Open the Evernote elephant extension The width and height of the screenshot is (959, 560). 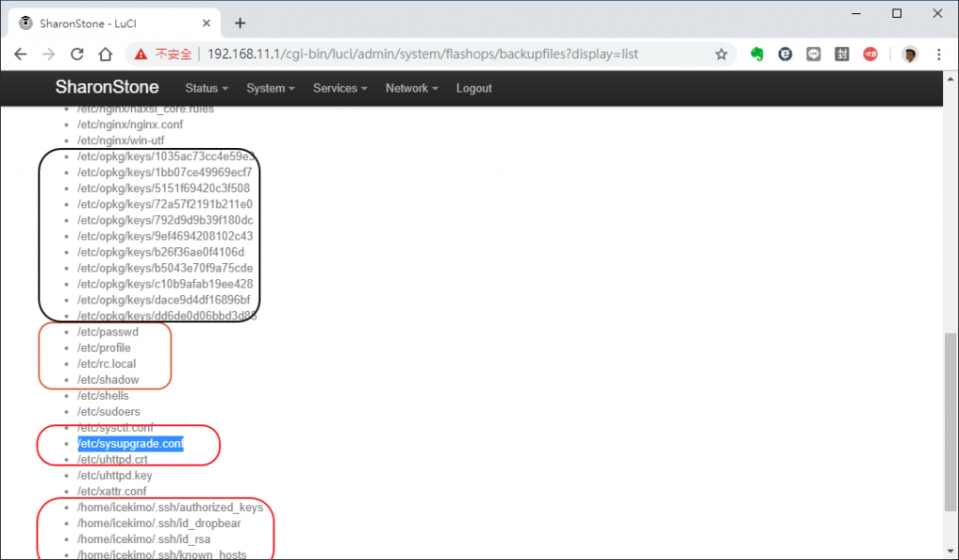[x=757, y=54]
